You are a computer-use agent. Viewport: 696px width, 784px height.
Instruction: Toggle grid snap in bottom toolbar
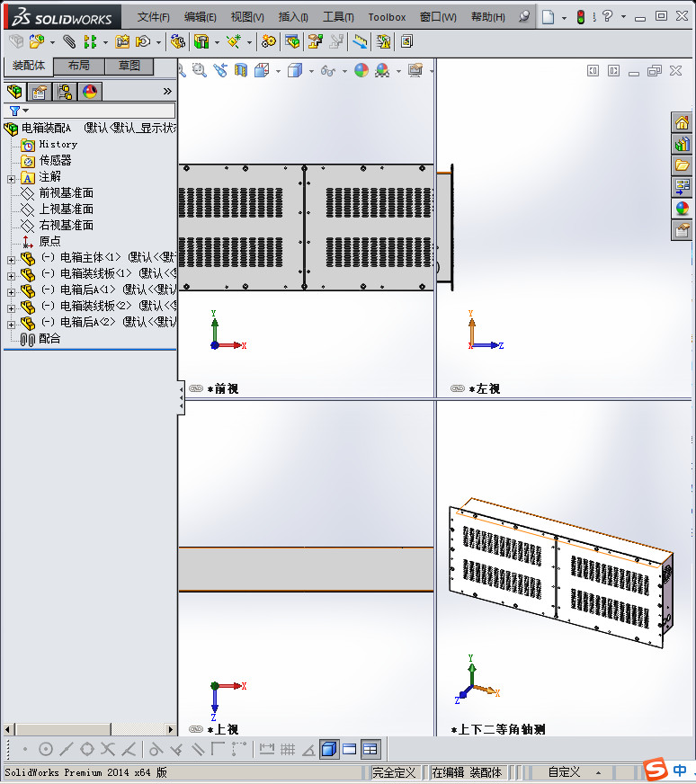pyautogui.click(x=288, y=749)
